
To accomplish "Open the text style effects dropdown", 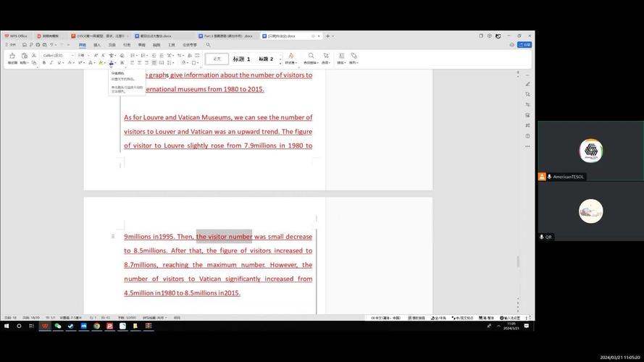I will 290,58.
